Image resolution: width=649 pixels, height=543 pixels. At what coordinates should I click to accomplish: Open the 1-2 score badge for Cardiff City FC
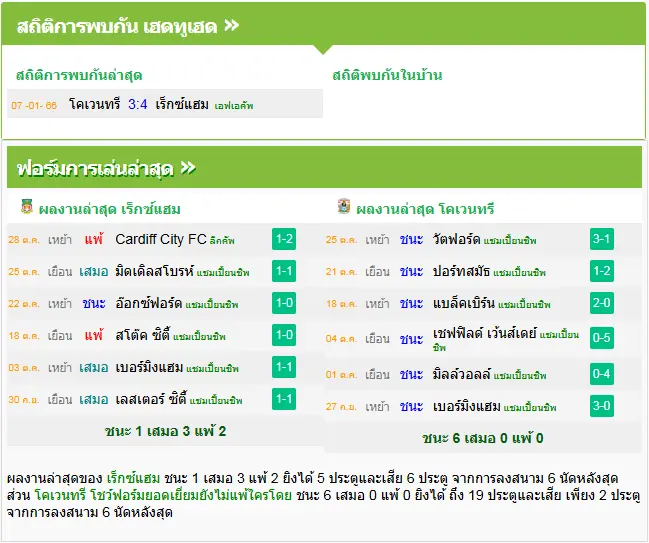[x=284, y=239]
